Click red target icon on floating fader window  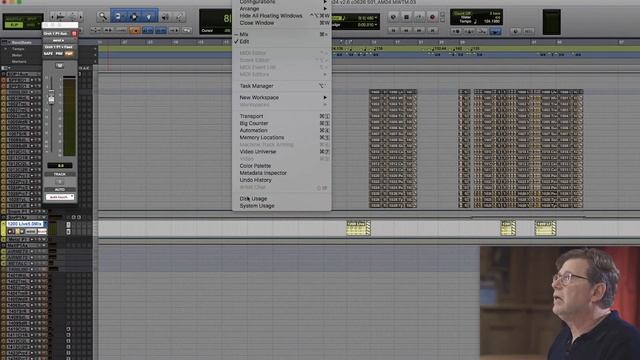click(74, 33)
